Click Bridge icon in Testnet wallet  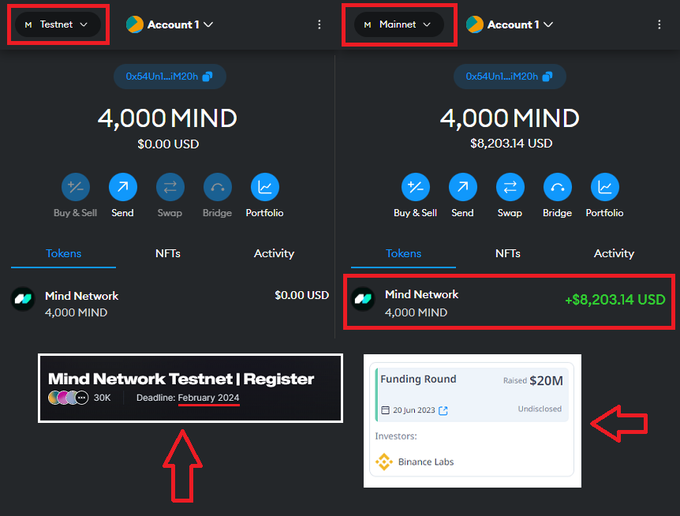[217, 187]
